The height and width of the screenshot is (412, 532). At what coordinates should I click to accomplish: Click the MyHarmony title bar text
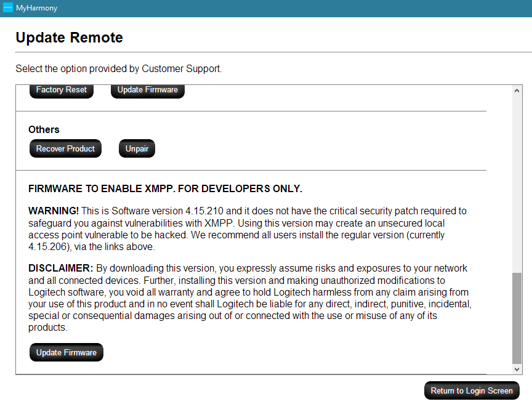point(36,8)
